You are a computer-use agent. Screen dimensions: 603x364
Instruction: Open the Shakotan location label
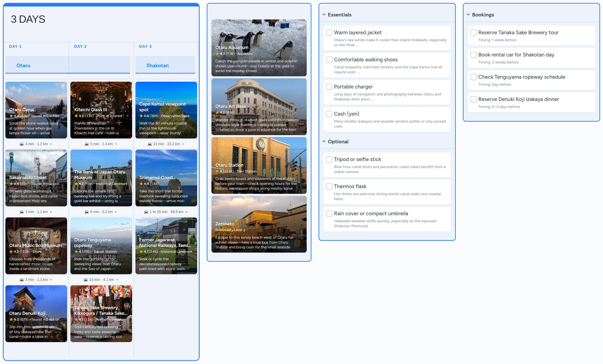tap(157, 65)
